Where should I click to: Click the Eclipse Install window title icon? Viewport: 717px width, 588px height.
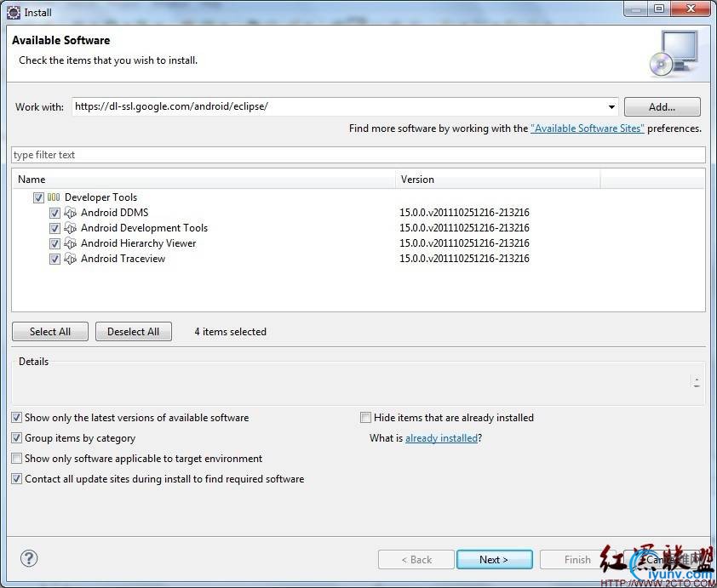(x=14, y=12)
